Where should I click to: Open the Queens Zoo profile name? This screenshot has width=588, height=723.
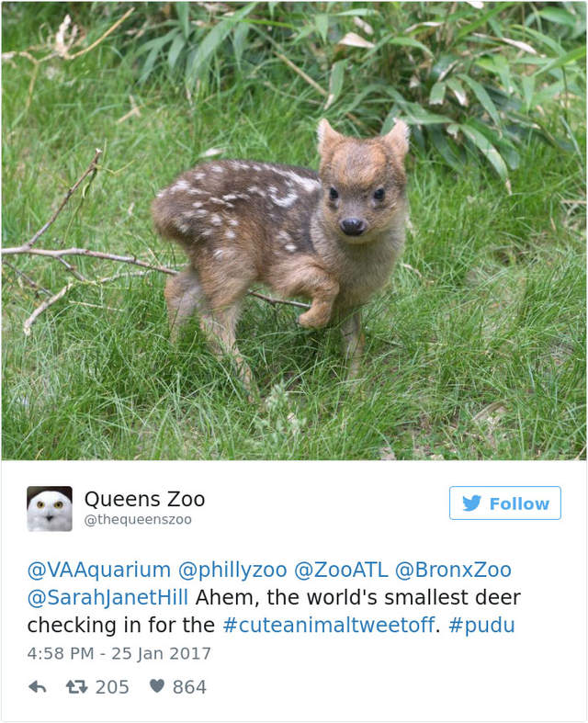[x=145, y=500]
